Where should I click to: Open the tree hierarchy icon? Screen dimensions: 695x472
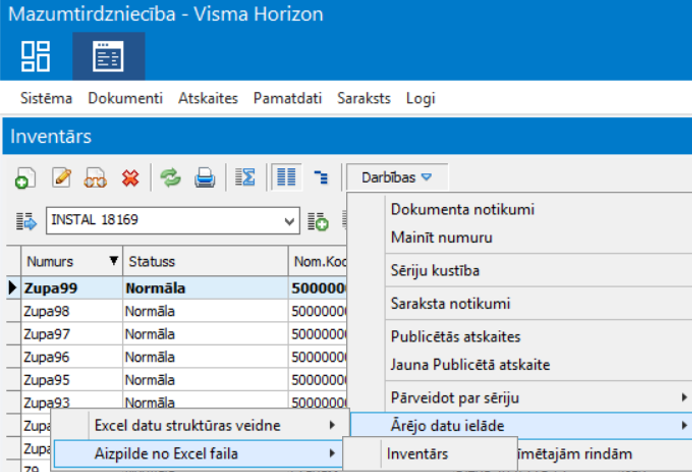[x=321, y=177]
